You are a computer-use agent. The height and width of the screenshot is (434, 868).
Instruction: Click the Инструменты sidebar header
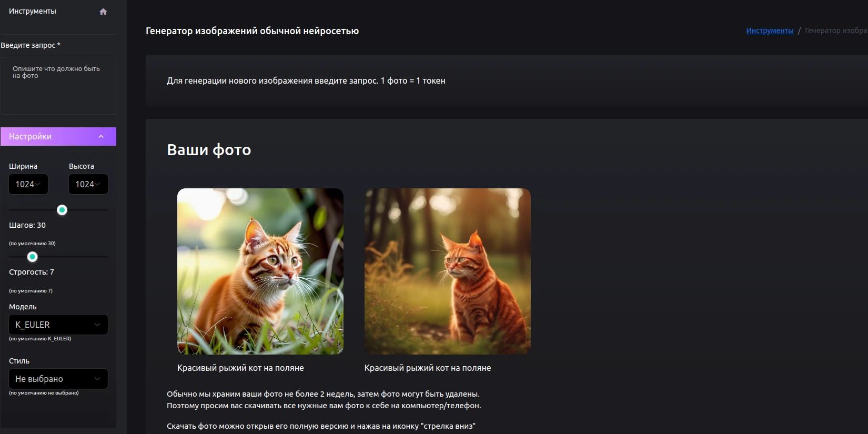pos(33,11)
